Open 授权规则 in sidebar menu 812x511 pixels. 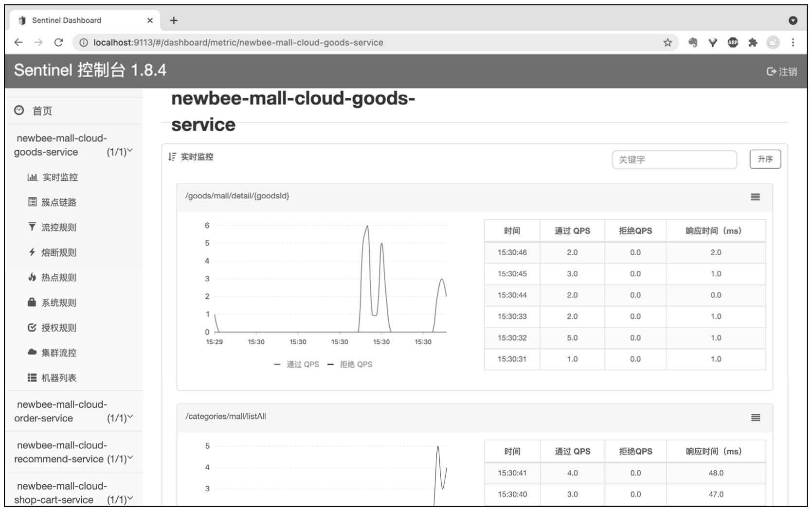53,328
